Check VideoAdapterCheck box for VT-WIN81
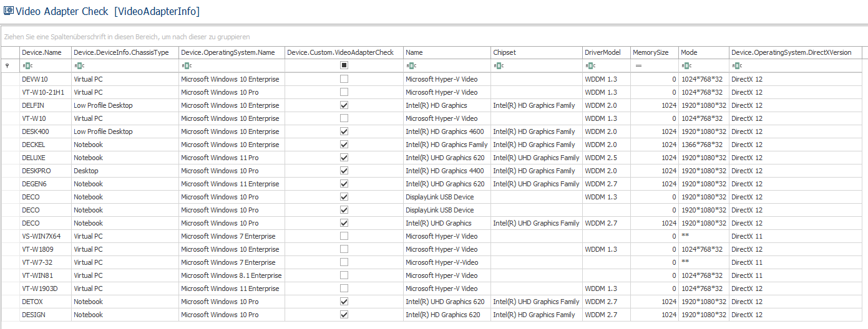The width and height of the screenshot is (868, 329). (344, 275)
